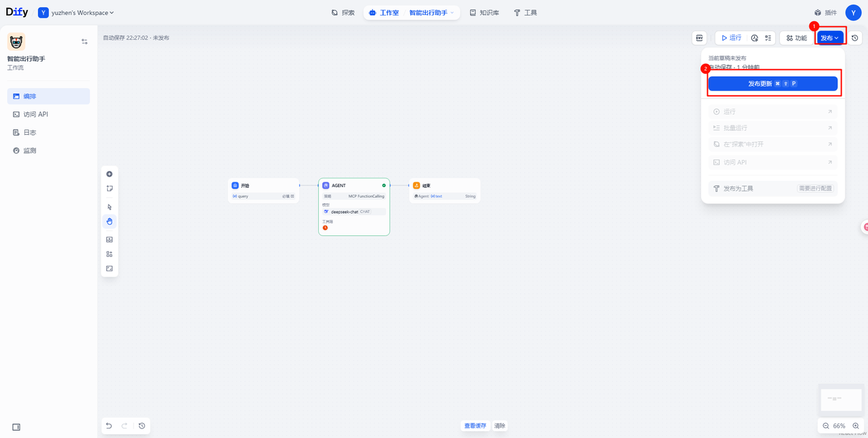Screen dimensions: 868x438
Task: Open the ENV environment variables button
Action: [699, 38]
